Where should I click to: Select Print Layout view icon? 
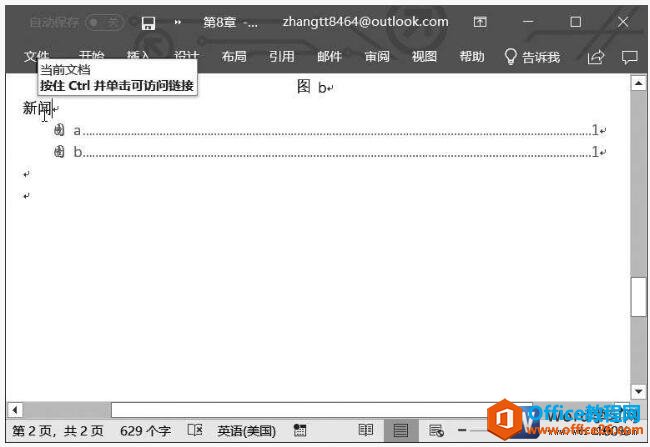pyautogui.click(x=400, y=430)
